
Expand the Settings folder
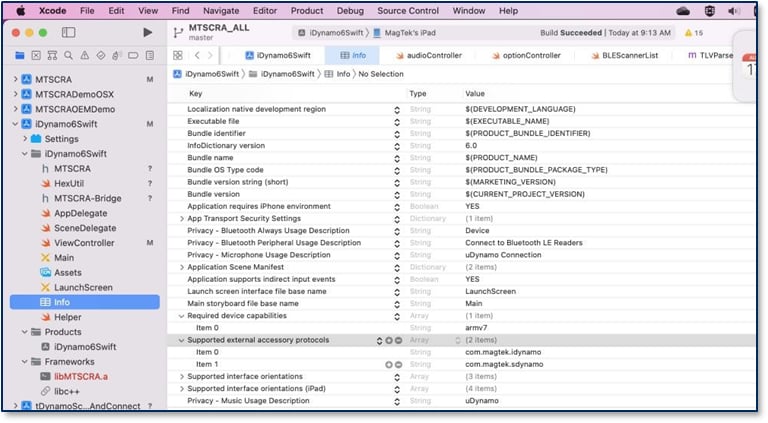[x=24, y=139]
